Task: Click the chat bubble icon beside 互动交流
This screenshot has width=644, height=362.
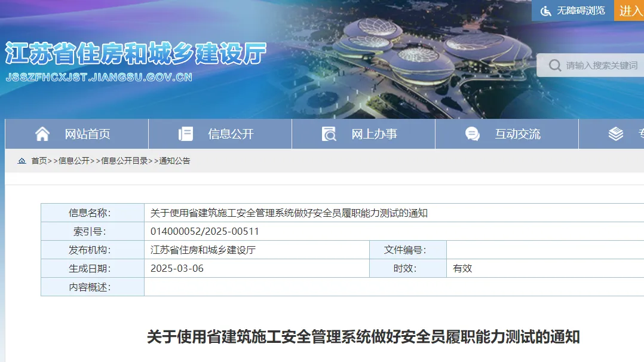Action: 473,133
